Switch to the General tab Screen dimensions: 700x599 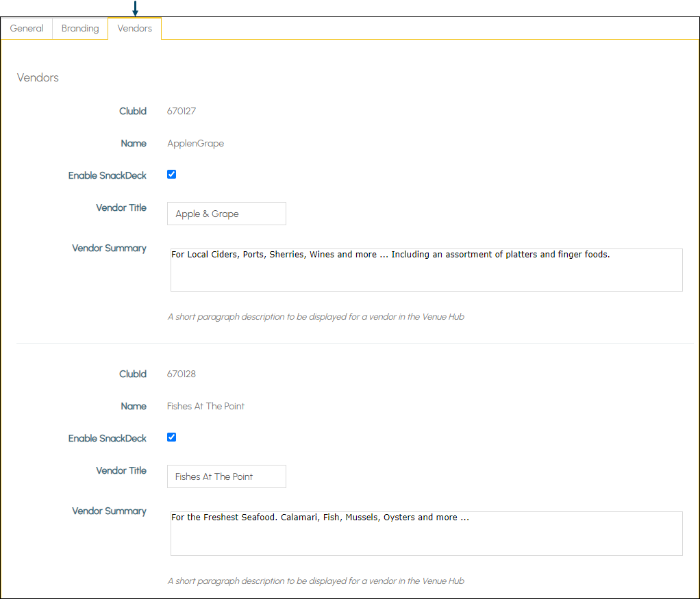(27, 28)
